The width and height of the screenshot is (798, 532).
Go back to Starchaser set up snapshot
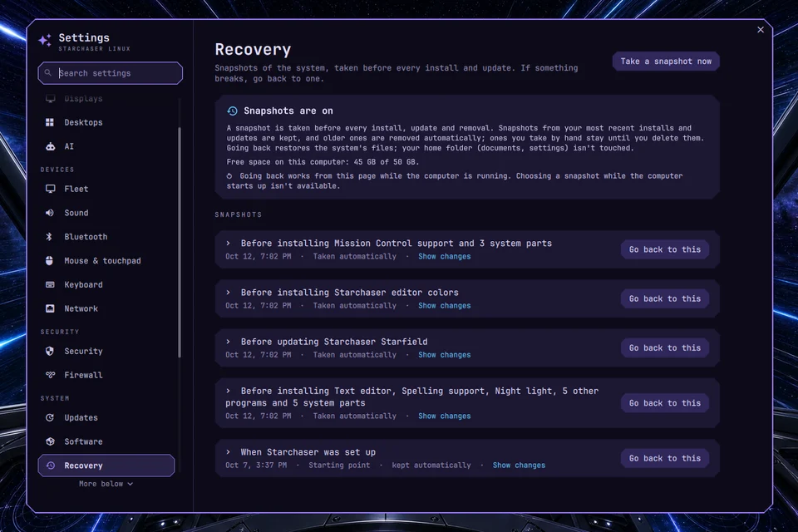pos(665,458)
